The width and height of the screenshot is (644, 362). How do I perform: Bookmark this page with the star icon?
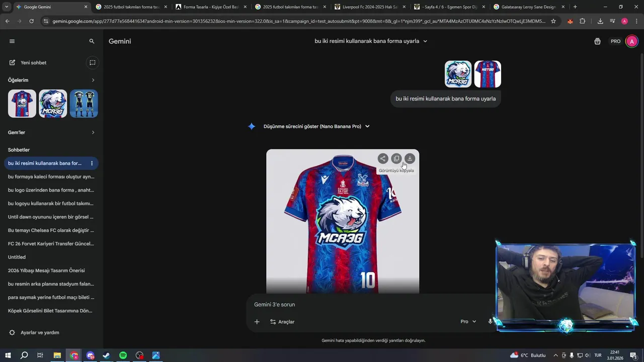(553, 21)
